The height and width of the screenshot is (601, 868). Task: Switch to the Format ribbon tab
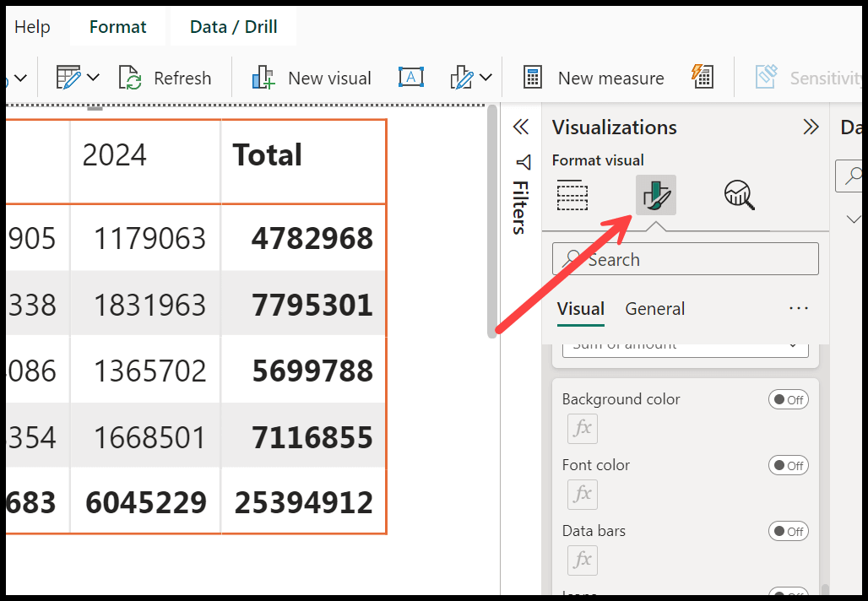tap(118, 26)
